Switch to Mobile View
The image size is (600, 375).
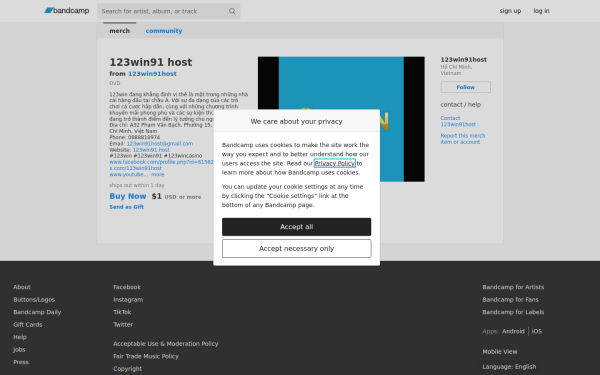tap(500, 352)
